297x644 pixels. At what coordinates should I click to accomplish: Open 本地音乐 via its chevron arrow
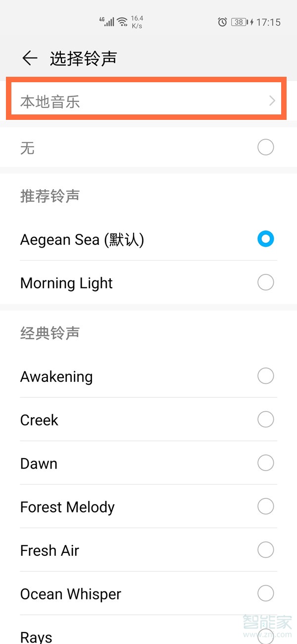pyautogui.click(x=271, y=101)
